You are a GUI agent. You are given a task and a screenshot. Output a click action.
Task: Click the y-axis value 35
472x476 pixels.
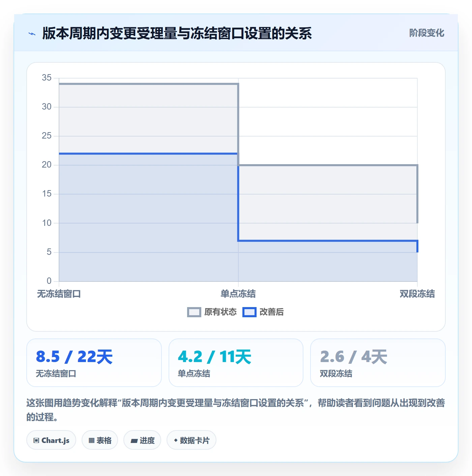(x=47, y=78)
